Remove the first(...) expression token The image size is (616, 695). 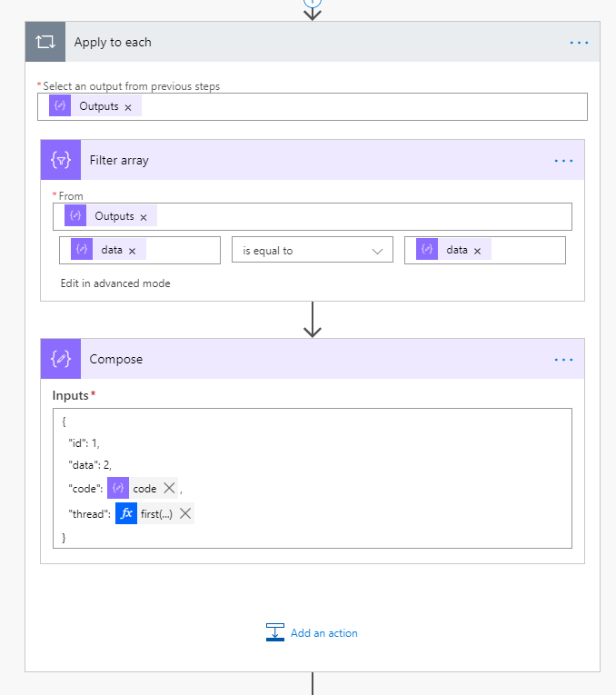pyautogui.click(x=185, y=513)
